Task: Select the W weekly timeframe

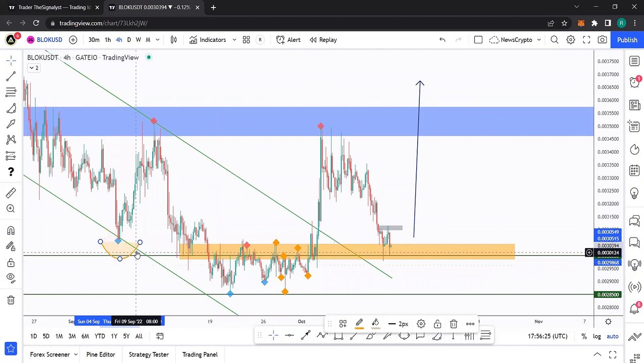Action: coord(138,40)
